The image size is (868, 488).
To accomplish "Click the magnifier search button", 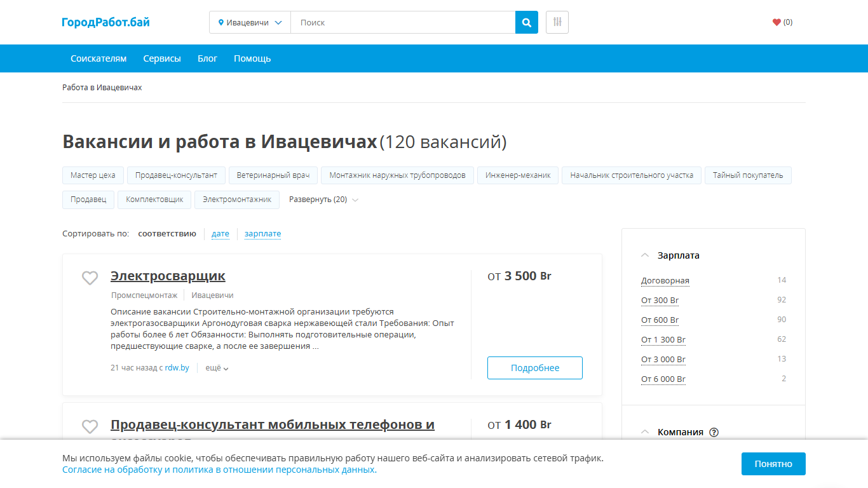I will 527,22.
